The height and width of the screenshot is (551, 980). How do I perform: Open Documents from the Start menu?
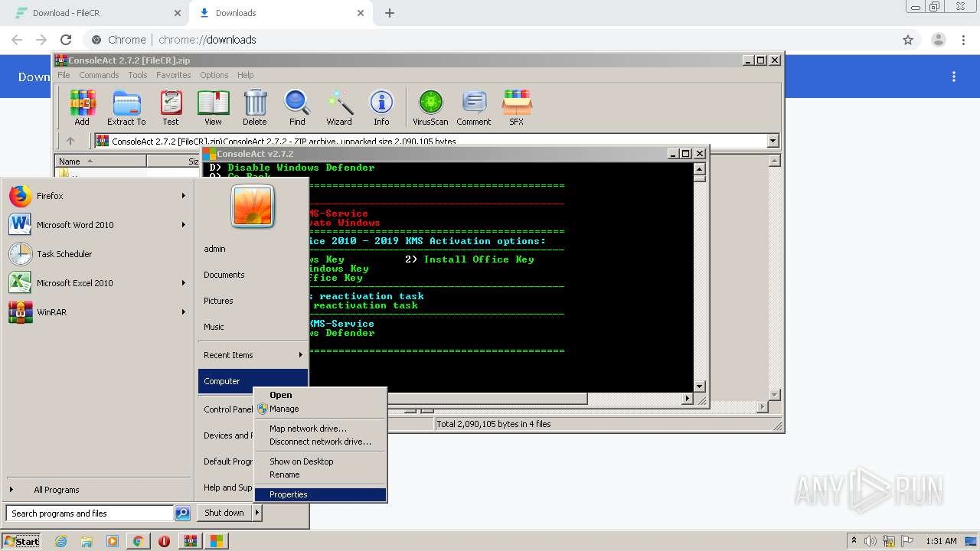point(253,275)
